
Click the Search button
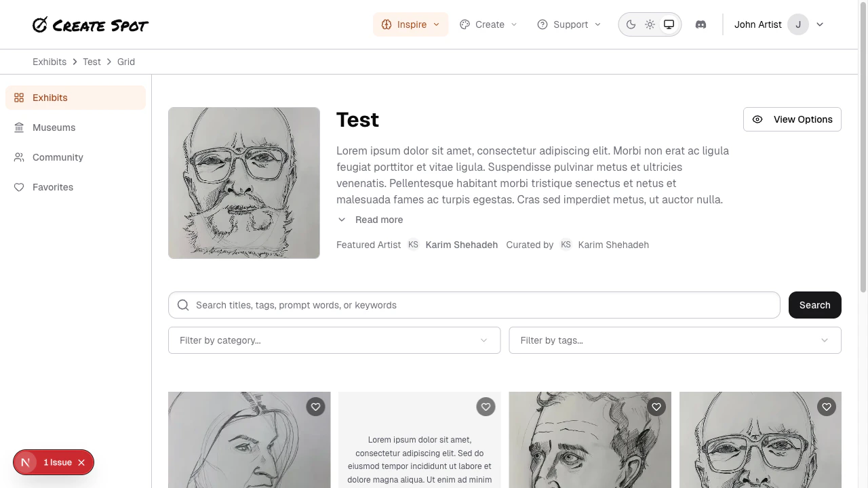[814, 305]
